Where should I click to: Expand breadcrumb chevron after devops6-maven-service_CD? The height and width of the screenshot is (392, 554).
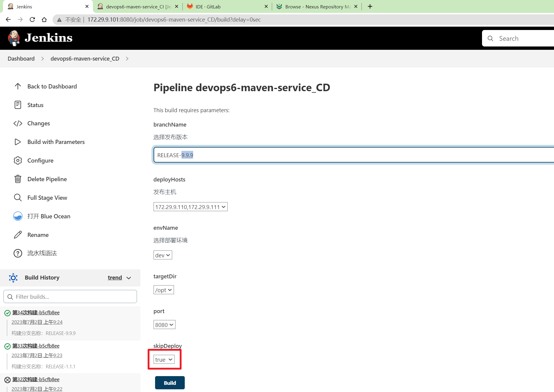(x=127, y=59)
